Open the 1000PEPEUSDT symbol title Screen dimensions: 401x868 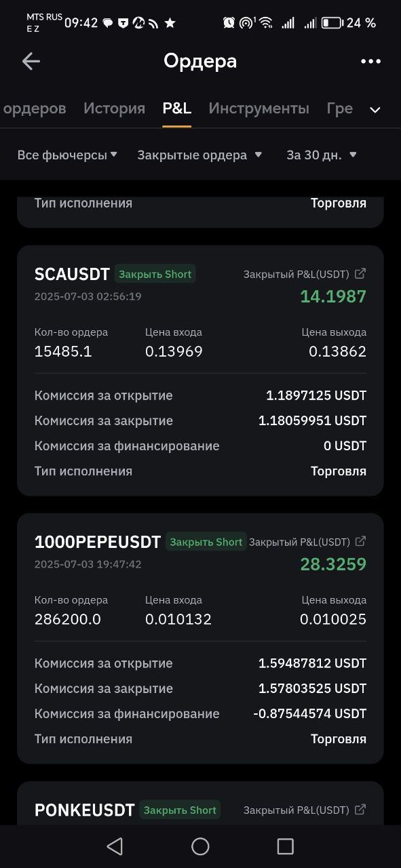98,542
